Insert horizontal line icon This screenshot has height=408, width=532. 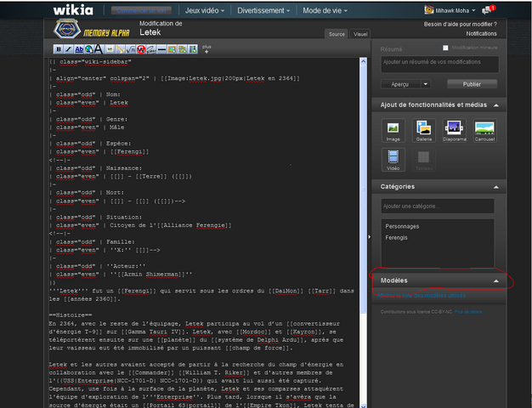161,49
